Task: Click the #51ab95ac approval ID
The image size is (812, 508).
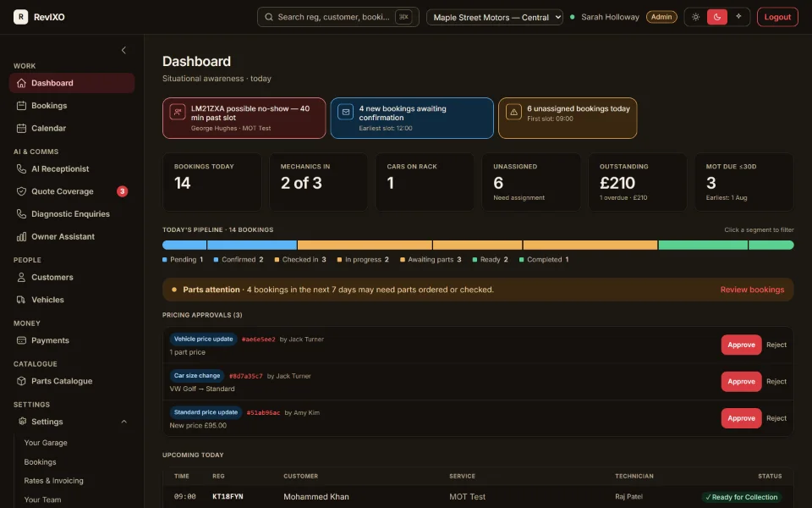Action: click(x=263, y=413)
